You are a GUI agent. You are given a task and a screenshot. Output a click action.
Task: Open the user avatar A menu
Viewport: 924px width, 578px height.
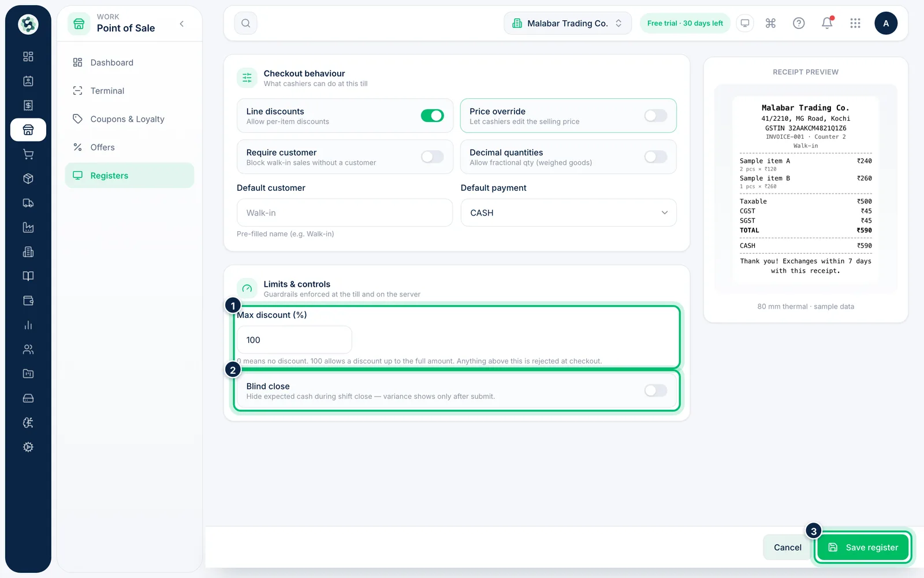tap(886, 23)
